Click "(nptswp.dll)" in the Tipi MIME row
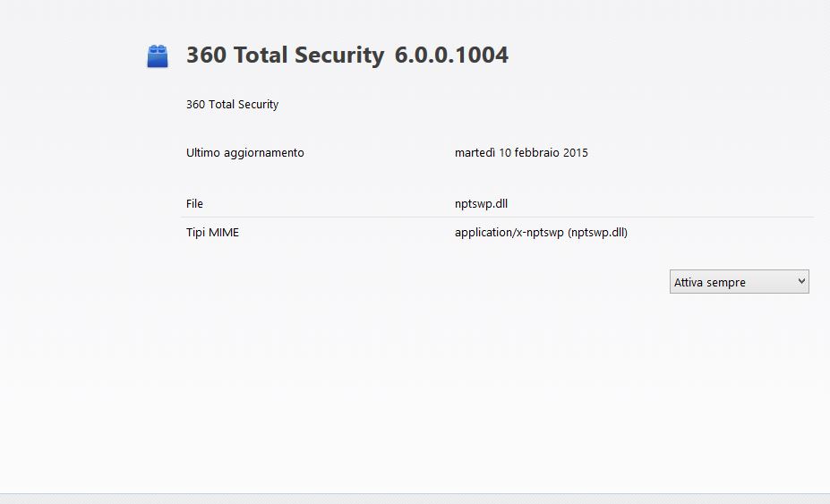This screenshot has height=504, width=830. coord(597,233)
